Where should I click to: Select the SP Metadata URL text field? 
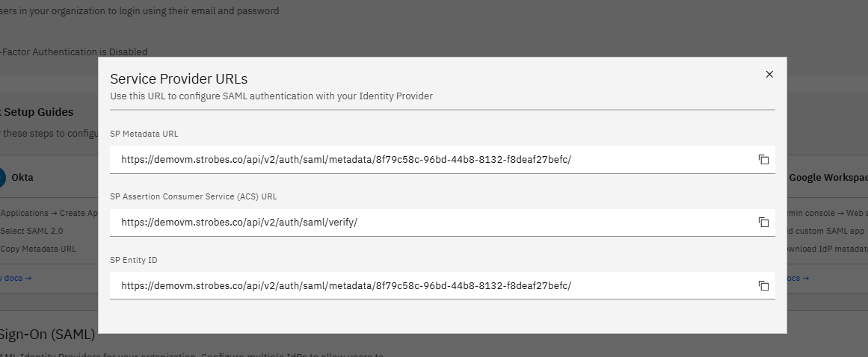[443, 160]
